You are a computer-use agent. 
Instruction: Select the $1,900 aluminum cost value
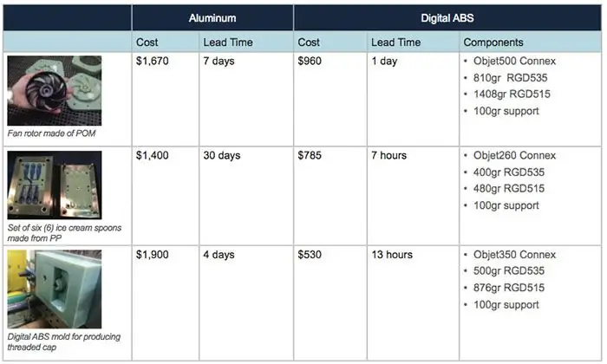[x=152, y=255]
